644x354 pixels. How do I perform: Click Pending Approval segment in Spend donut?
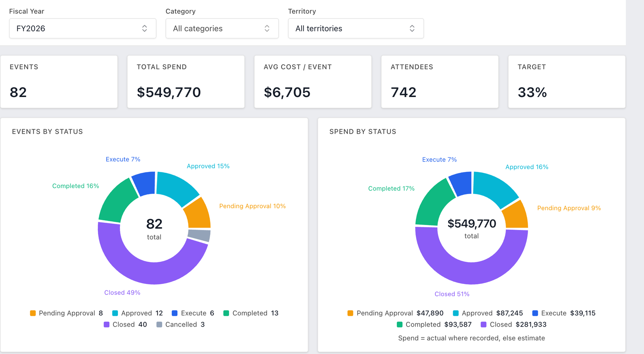point(516,215)
